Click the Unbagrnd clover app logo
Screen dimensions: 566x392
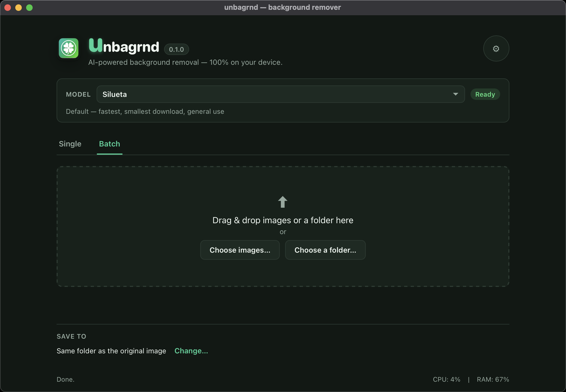click(69, 48)
